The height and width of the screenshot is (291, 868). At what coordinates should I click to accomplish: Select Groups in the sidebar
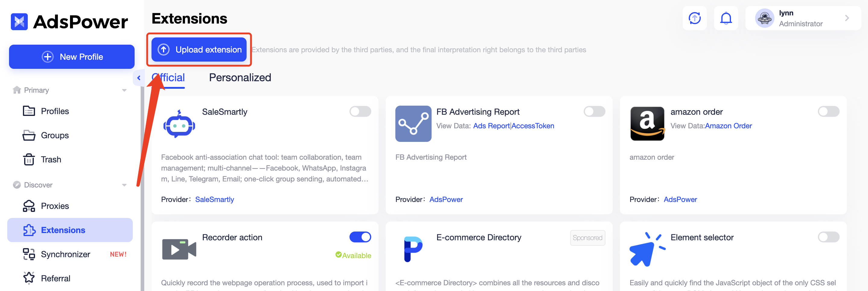pyautogui.click(x=55, y=136)
